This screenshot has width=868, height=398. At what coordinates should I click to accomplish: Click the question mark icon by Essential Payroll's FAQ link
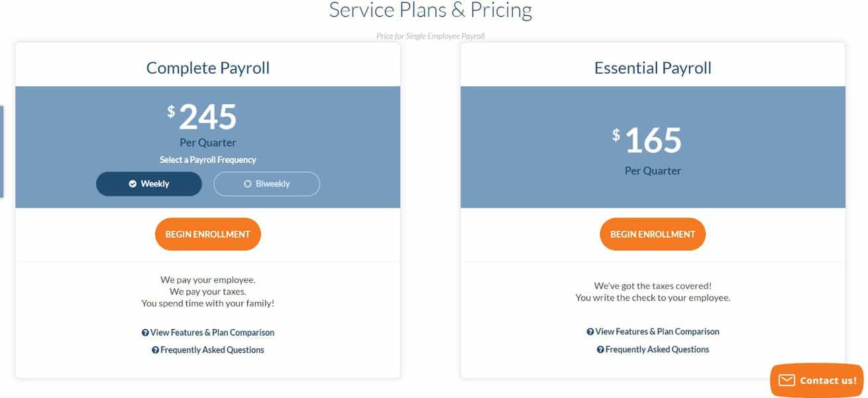point(601,348)
